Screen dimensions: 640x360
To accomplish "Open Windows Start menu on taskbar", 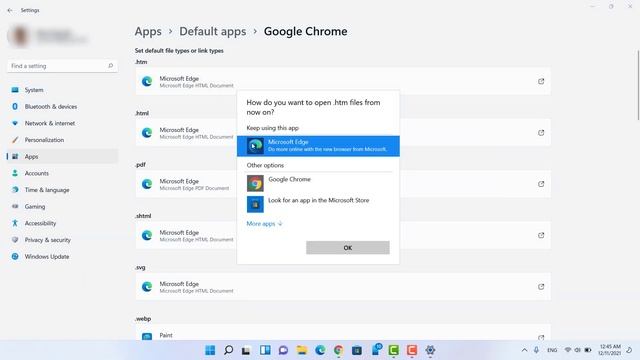I will [210, 350].
